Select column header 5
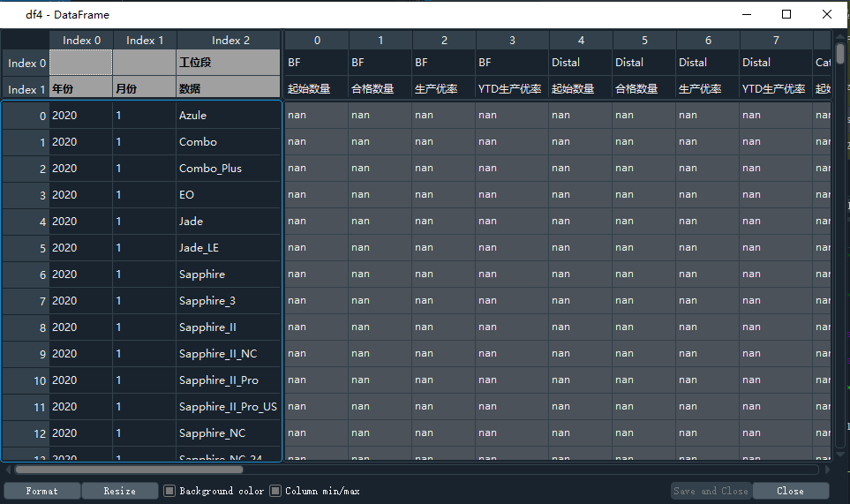Viewport: 850px width, 504px height. [x=644, y=40]
